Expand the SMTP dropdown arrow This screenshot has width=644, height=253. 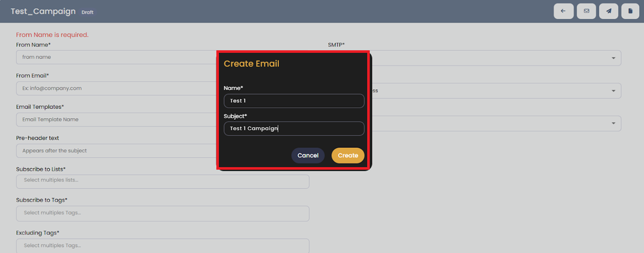pos(614,58)
